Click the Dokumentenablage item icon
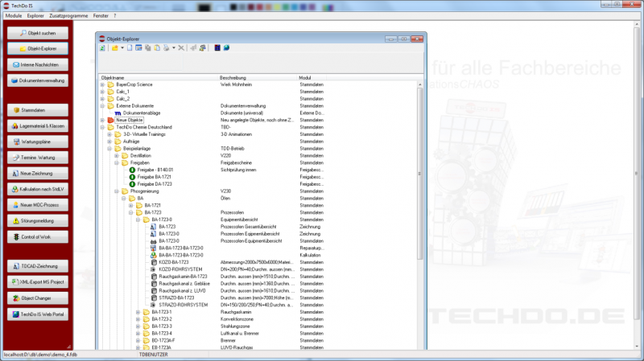 [117, 113]
